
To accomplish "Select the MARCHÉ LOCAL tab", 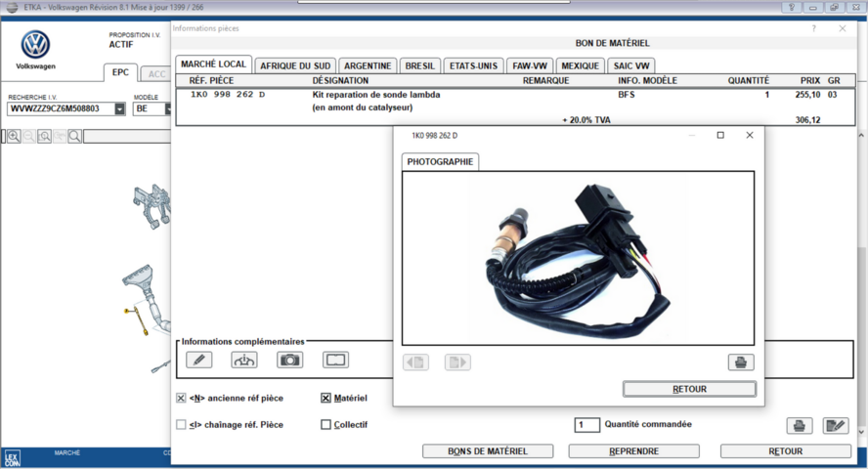I will pos(213,64).
